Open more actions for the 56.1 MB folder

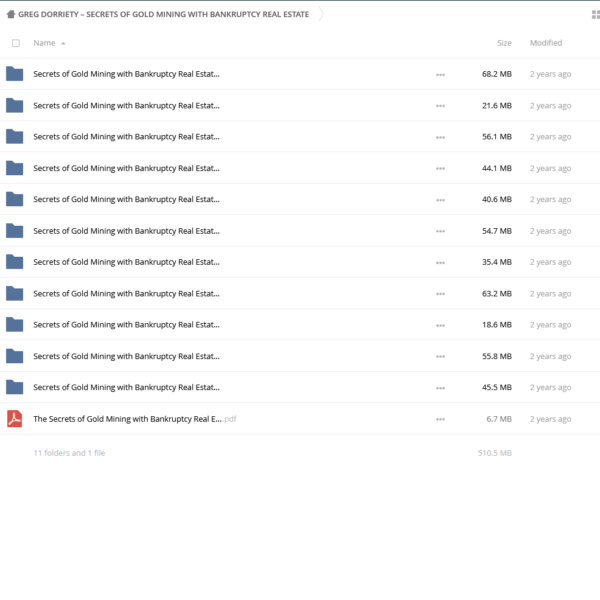click(x=440, y=137)
